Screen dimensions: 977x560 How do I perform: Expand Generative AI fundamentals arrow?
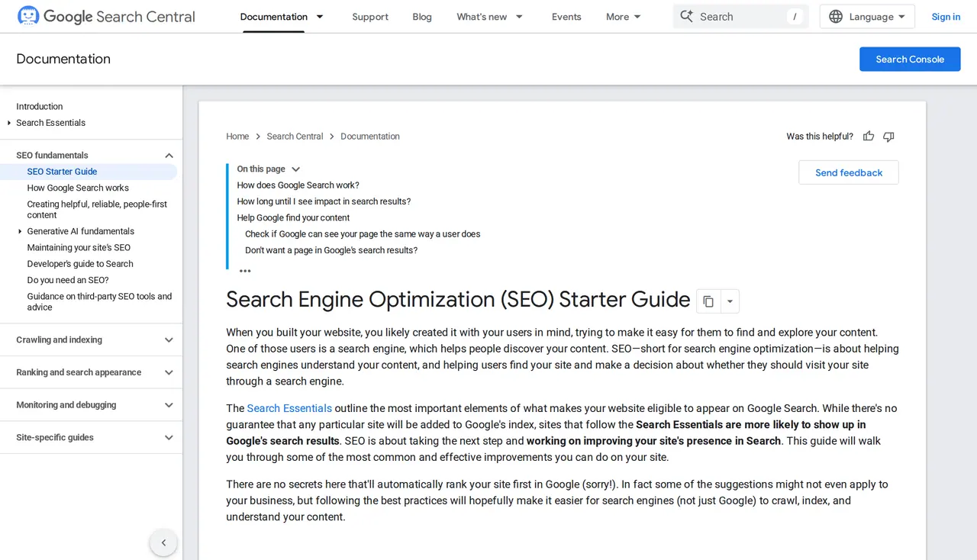20,231
